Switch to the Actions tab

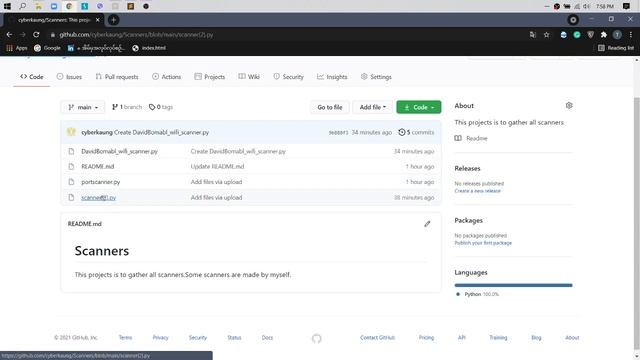coord(166,77)
